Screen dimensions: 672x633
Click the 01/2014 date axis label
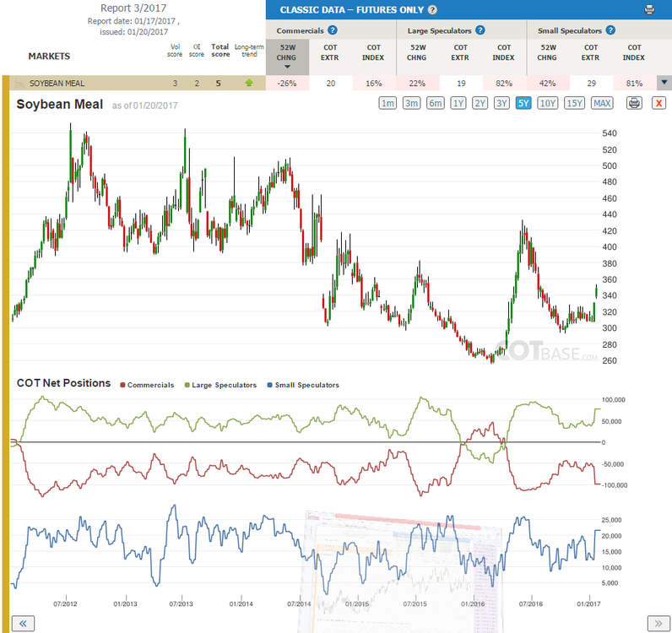pyautogui.click(x=241, y=603)
